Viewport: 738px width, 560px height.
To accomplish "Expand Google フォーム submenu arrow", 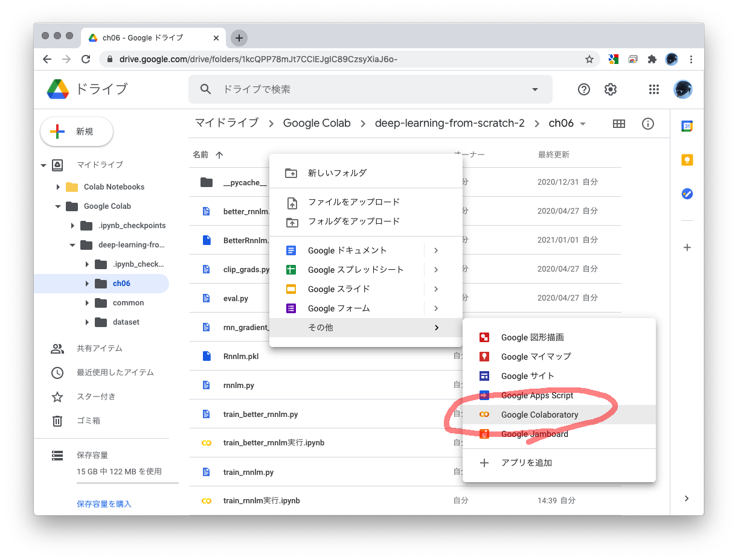I will (x=436, y=308).
